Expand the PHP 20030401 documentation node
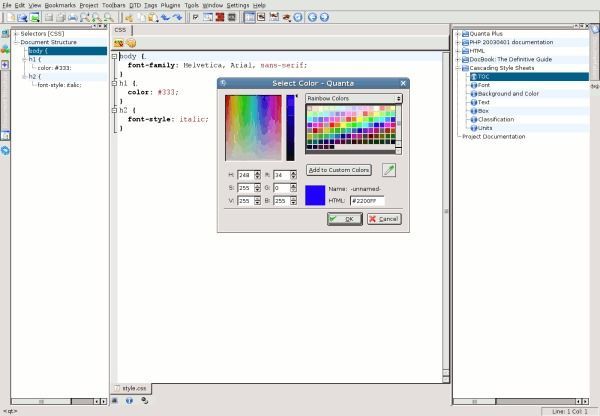Viewport: 600px width, 416px height. [x=458, y=42]
